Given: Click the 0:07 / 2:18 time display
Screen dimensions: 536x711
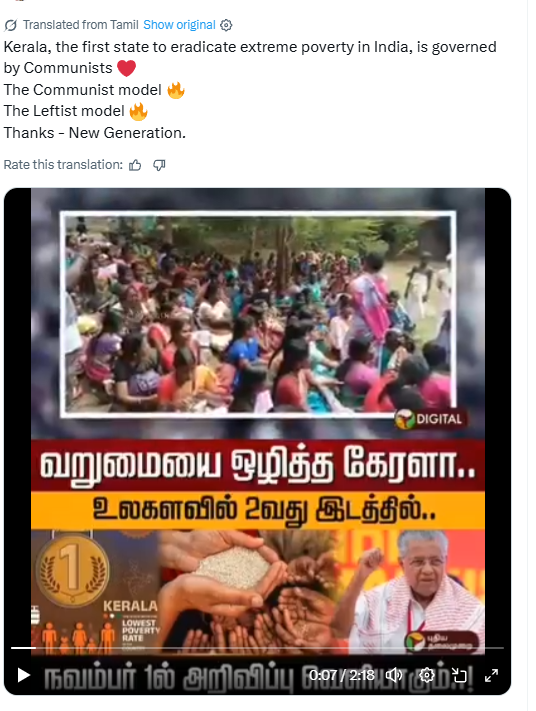Looking at the screenshot, I should click(x=342, y=676).
